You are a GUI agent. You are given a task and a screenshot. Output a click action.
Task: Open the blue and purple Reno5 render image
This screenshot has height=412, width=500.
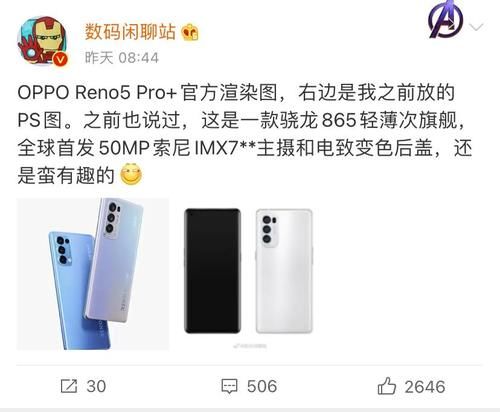[x=93, y=274]
